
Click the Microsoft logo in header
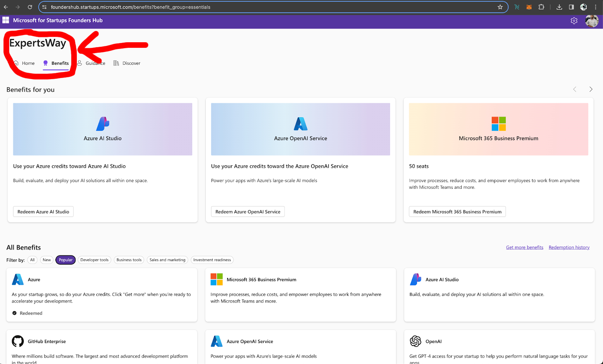(x=6, y=20)
